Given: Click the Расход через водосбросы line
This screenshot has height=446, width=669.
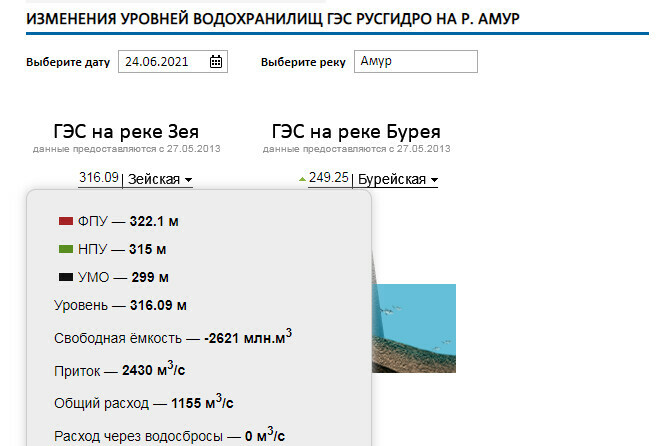Looking at the screenshot, I should click(169, 435).
